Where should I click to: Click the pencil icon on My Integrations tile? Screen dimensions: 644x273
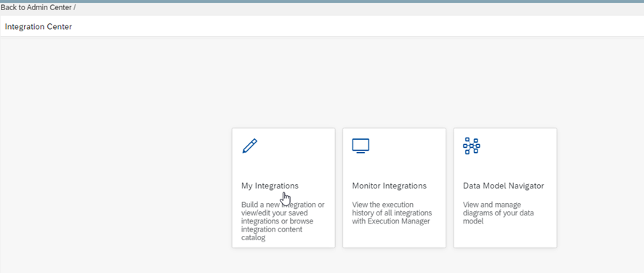click(250, 146)
